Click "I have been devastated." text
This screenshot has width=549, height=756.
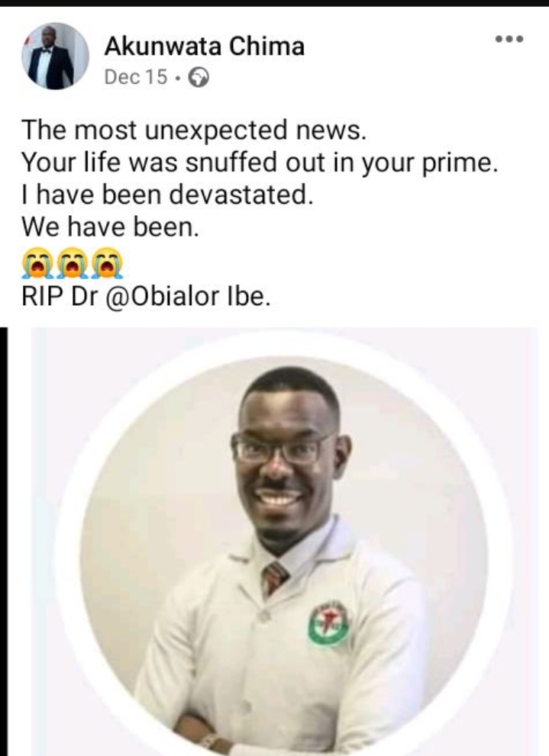pos(168,195)
